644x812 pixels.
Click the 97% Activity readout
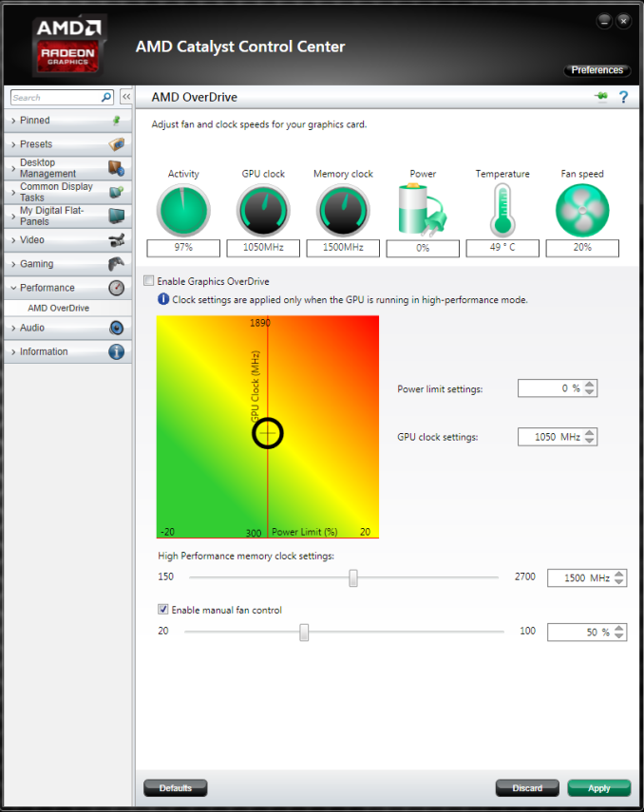coord(183,248)
